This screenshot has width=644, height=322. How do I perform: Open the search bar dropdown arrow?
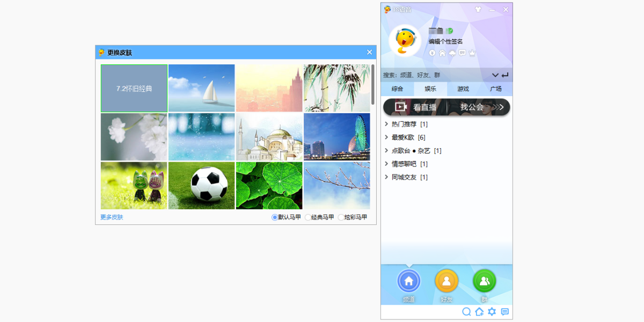[495, 75]
